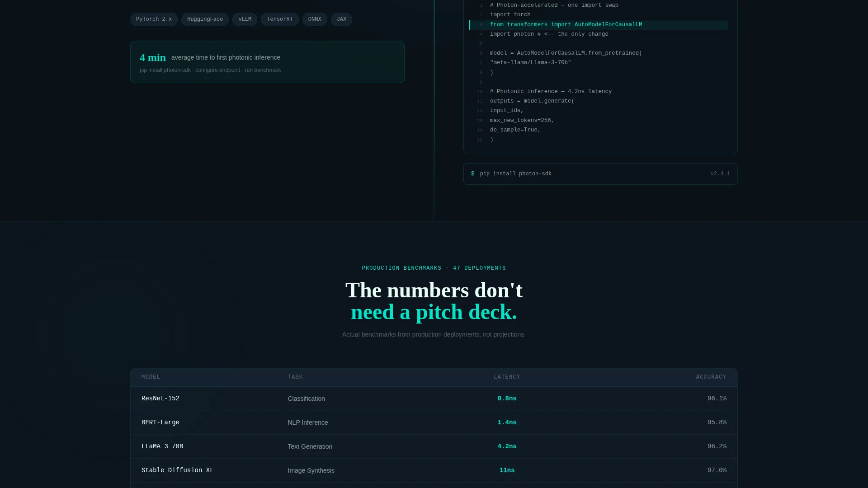Select the LLaMA 3 70B model cell
The image size is (868, 488).
click(162, 446)
